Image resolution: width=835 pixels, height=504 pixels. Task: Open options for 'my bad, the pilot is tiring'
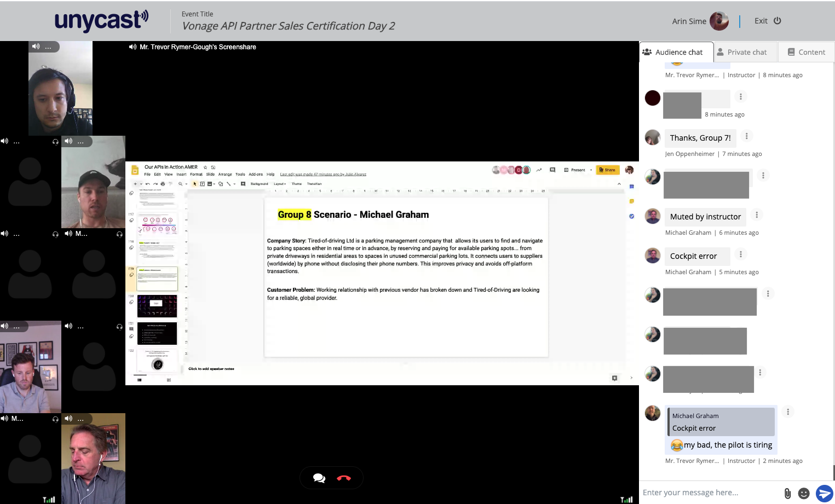point(788,412)
